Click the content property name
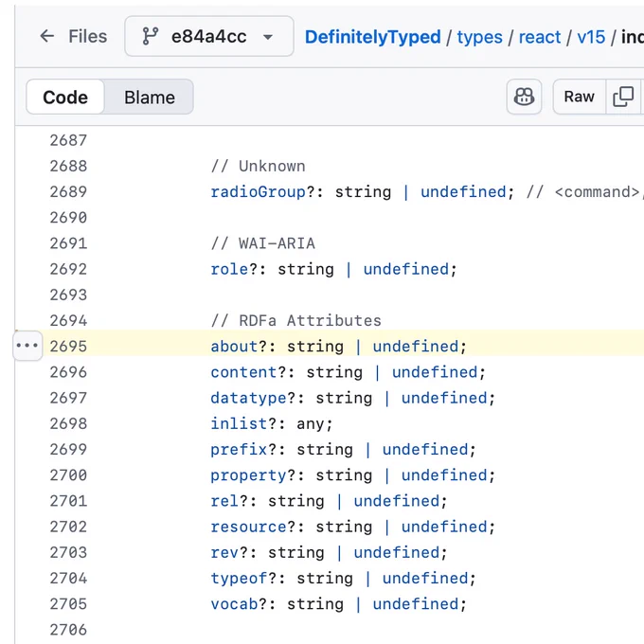 [243, 372]
